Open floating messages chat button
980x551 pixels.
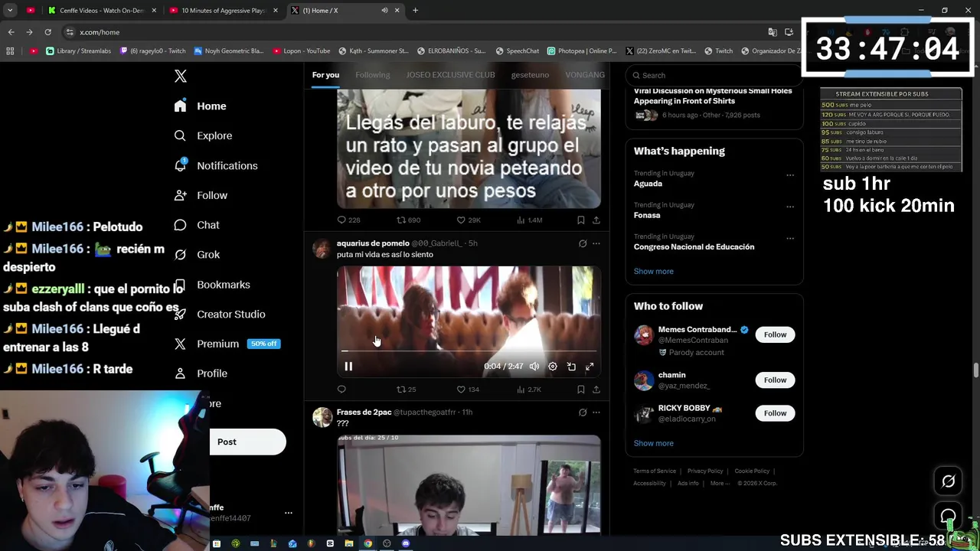(x=949, y=516)
